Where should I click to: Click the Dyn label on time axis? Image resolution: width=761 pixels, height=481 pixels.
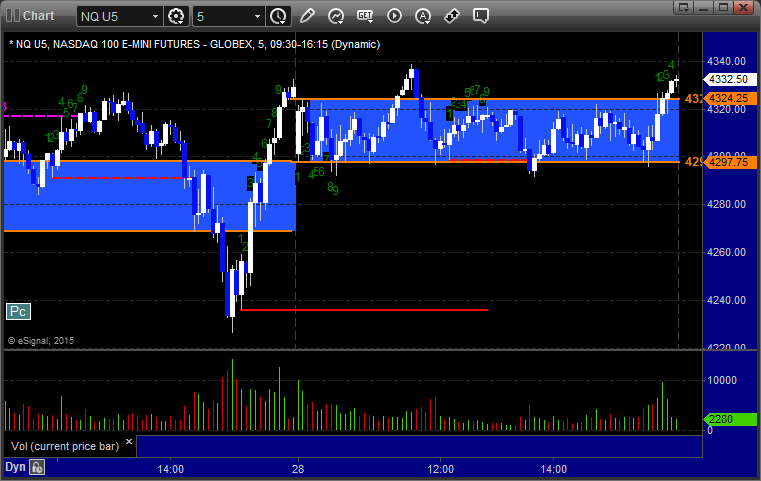pos(15,467)
